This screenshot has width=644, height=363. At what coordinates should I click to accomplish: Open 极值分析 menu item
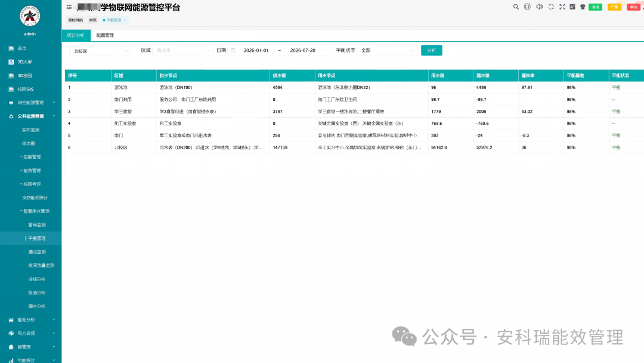[37, 293]
